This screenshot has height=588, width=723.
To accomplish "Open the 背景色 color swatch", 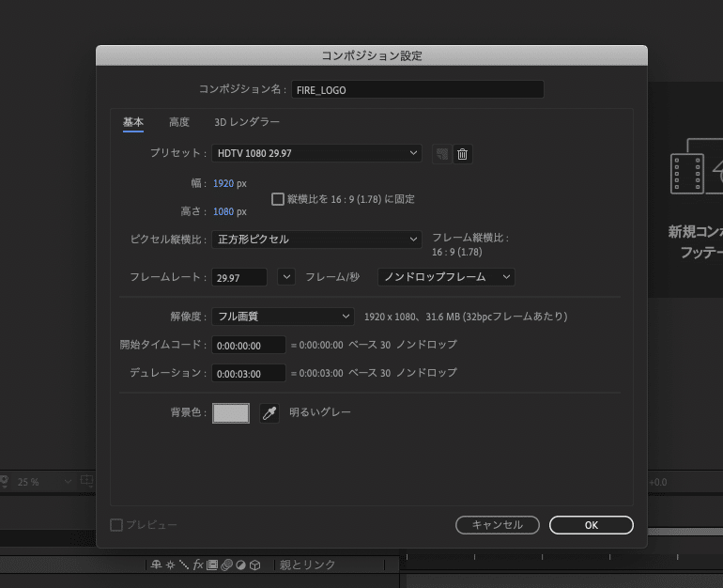I will click(231, 412).
